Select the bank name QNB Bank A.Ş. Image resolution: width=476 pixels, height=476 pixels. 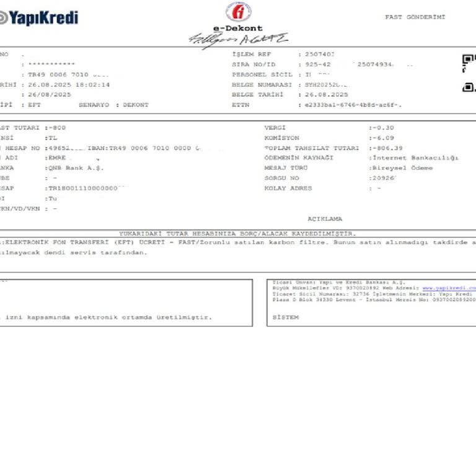click(76, 168)
